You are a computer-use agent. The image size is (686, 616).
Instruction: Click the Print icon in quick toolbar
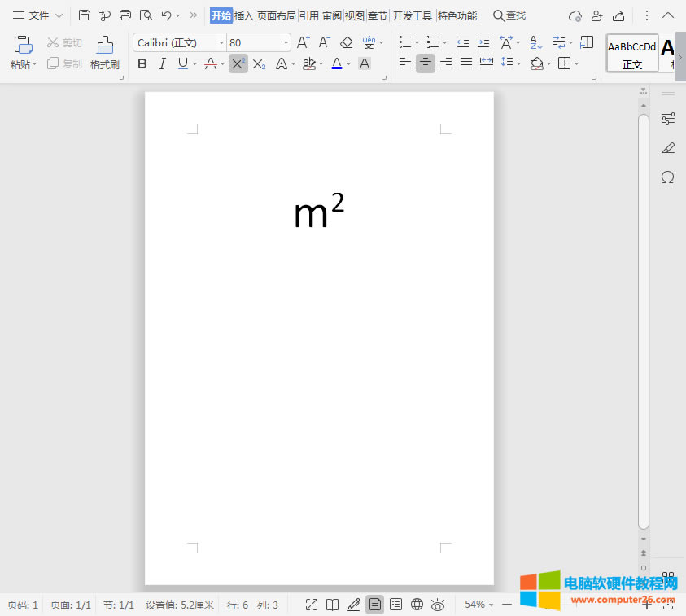125,15
